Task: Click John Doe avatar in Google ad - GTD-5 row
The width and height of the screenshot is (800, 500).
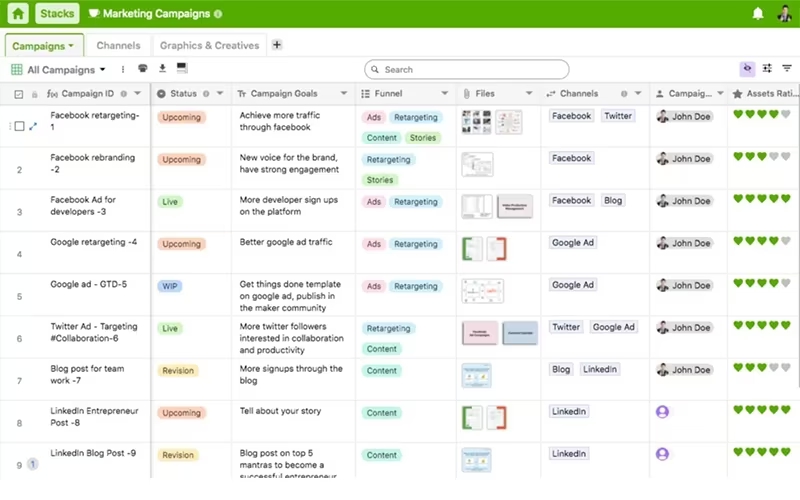Action: [x=663, y=285]
